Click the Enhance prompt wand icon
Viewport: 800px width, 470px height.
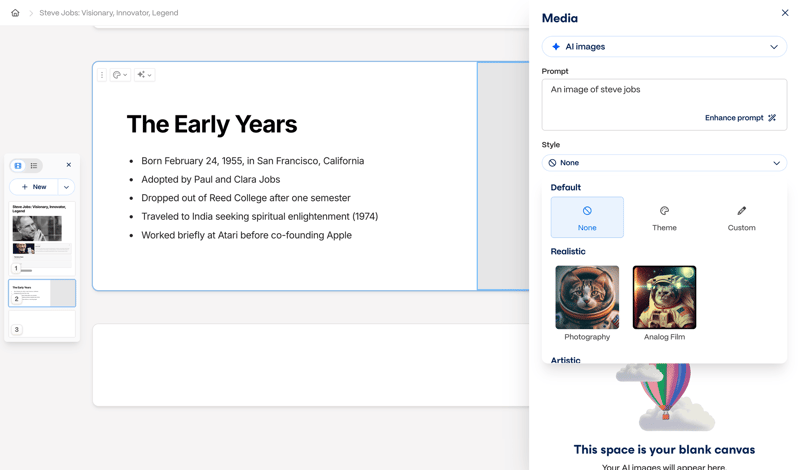pos(772,118)
